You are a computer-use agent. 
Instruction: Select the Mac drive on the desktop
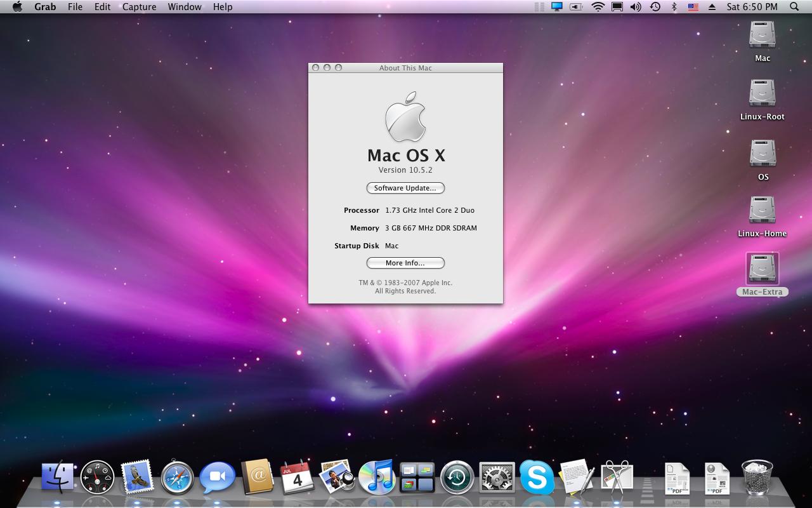tap(762, 41)
